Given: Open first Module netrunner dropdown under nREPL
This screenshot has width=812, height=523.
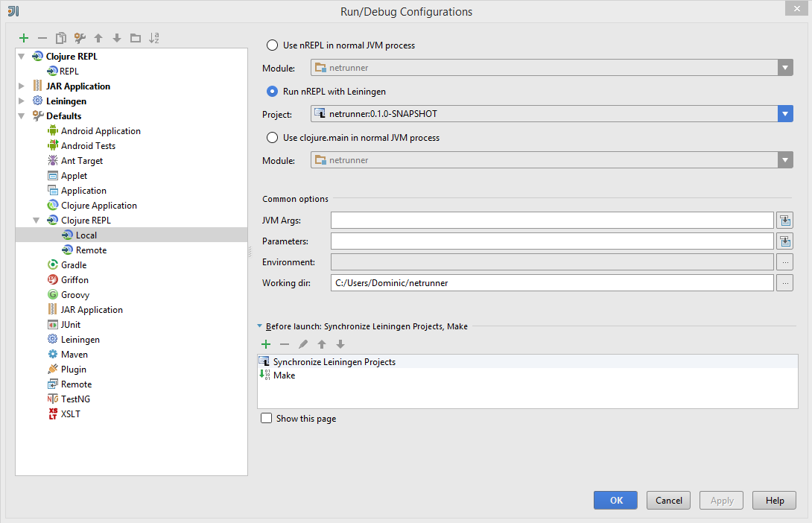Looking at the screenshot, I should (x=785, y=68).
